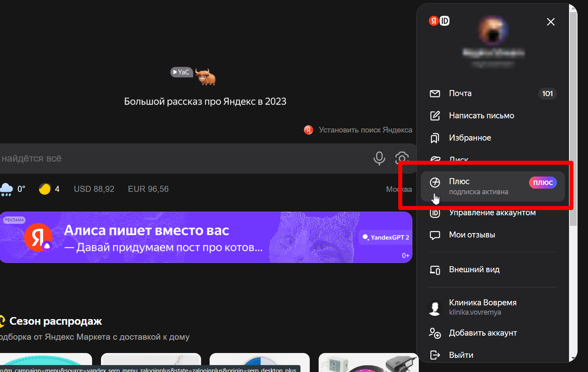Click the bookmarks icon beside Избранное

pos(435,139)
